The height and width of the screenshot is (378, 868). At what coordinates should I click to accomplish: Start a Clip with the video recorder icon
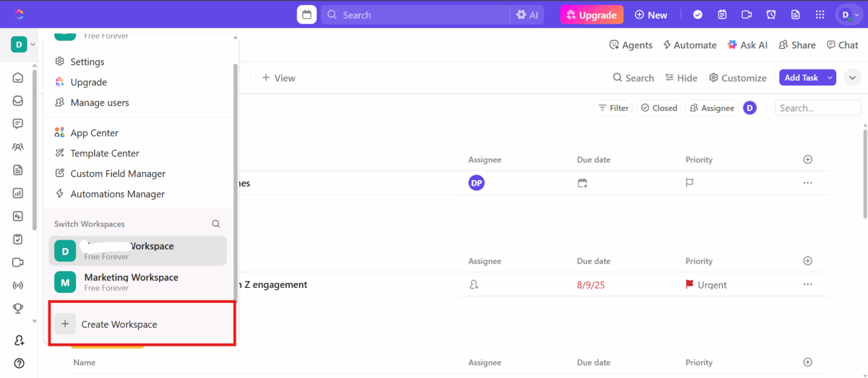[746, 14]
